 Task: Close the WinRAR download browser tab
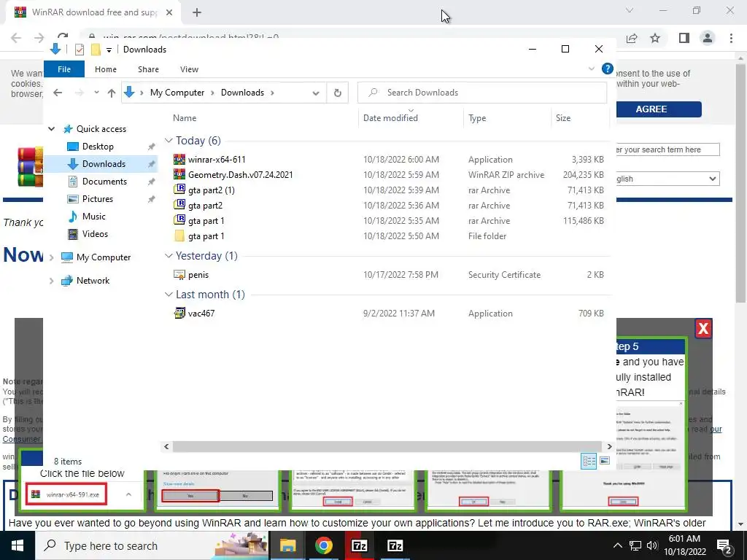[169, 12]
